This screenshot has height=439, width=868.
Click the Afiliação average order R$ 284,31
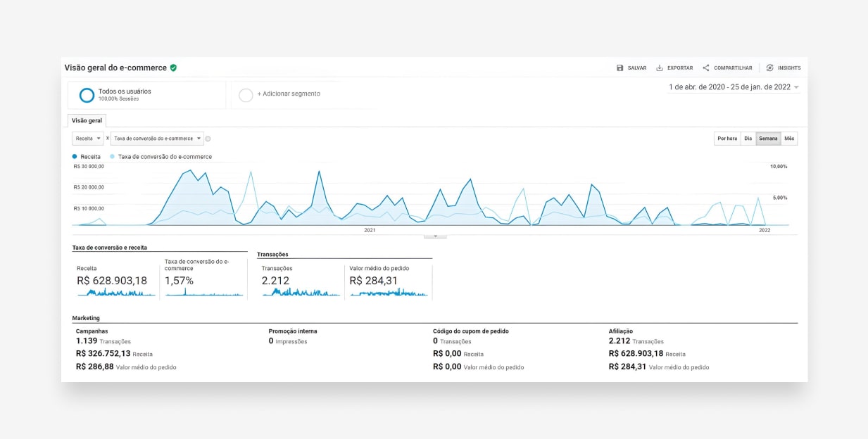click(659, 367)
